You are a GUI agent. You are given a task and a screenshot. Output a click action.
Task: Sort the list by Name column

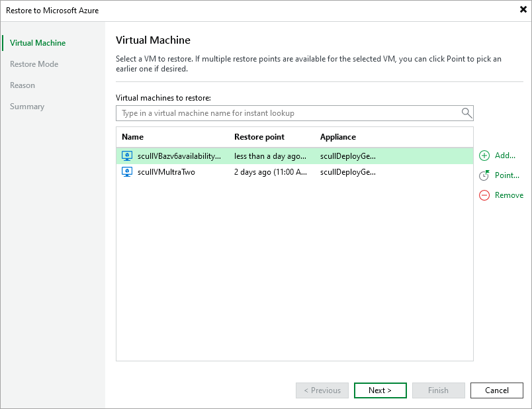pyautogui.click(x=132, y=137)
